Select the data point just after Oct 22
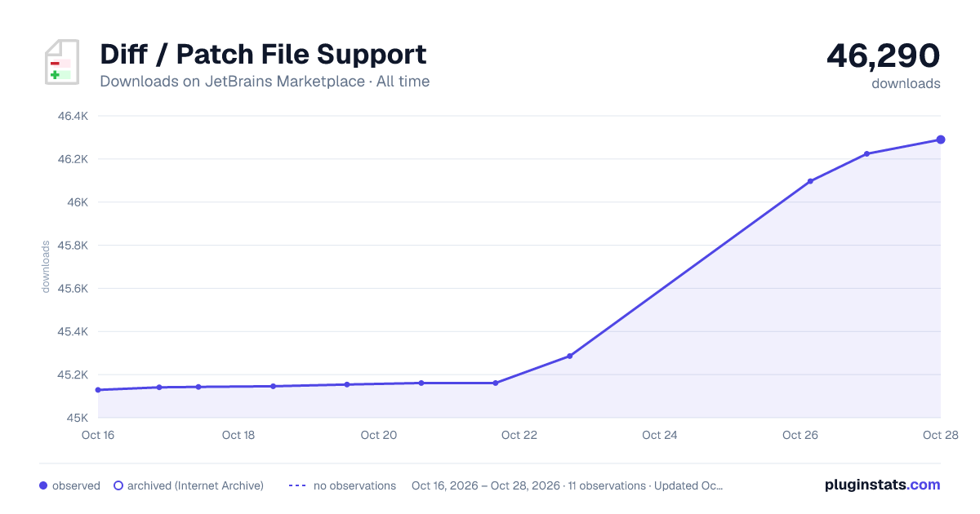 (x=570, y=356)
